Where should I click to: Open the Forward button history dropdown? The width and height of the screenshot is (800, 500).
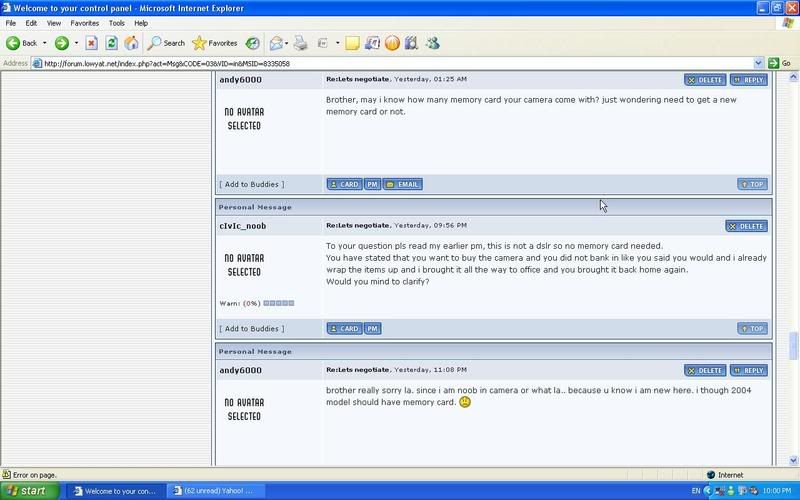tap(76, 43)
